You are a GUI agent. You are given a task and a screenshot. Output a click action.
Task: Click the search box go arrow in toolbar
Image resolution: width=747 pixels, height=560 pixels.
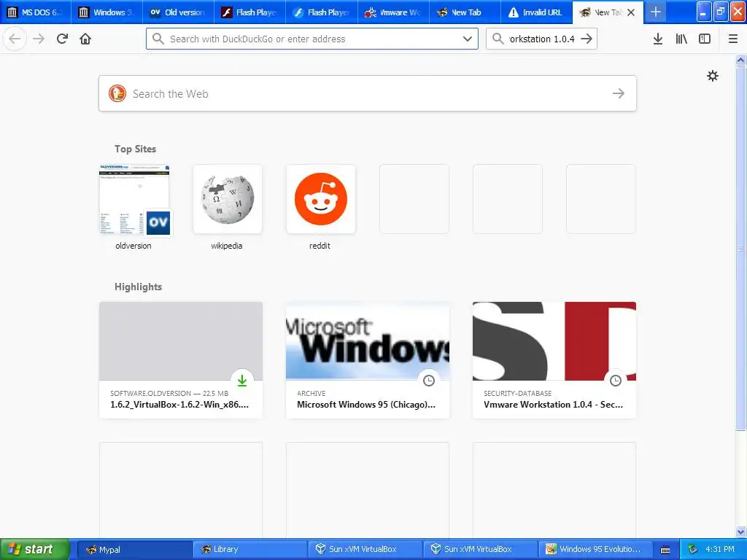(x=587, y=39)
